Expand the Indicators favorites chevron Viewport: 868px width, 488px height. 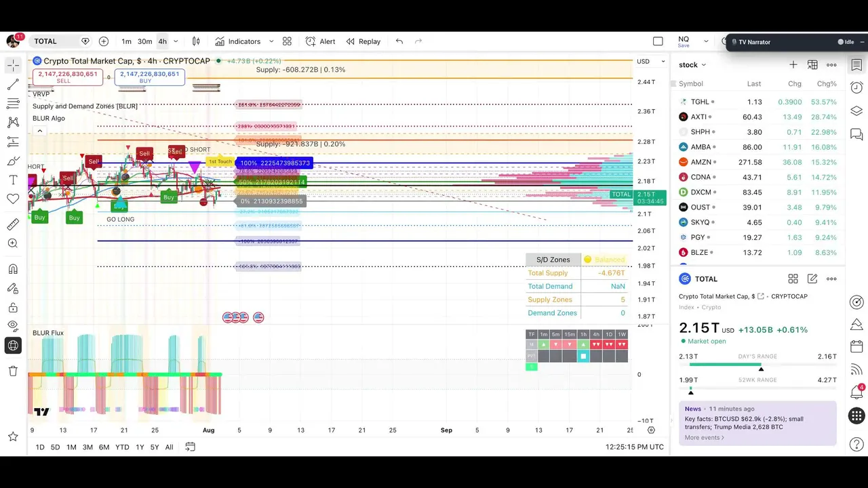pyautogui.click(x=271, y=41)
